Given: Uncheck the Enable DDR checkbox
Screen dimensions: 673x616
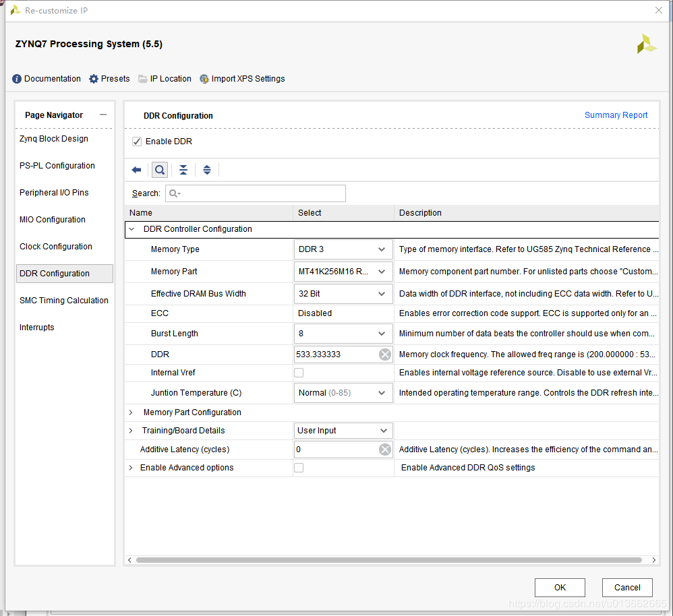Looking at the screenshot, I should 137,142.
